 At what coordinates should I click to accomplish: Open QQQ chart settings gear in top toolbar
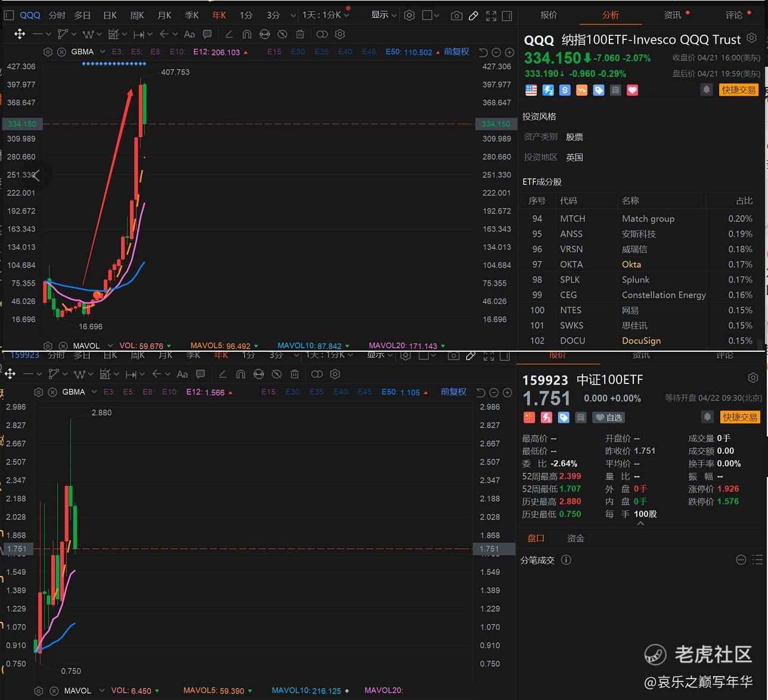(409, 16)
